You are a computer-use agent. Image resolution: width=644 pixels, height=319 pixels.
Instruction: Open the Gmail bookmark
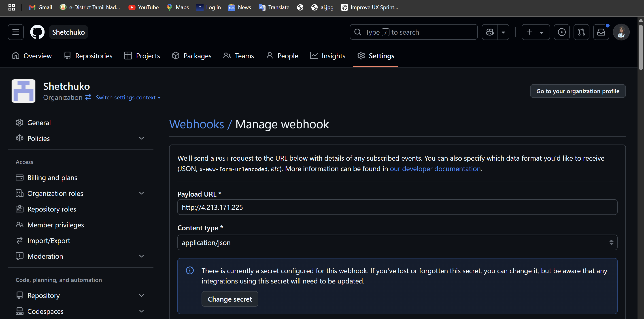point(40,7)
